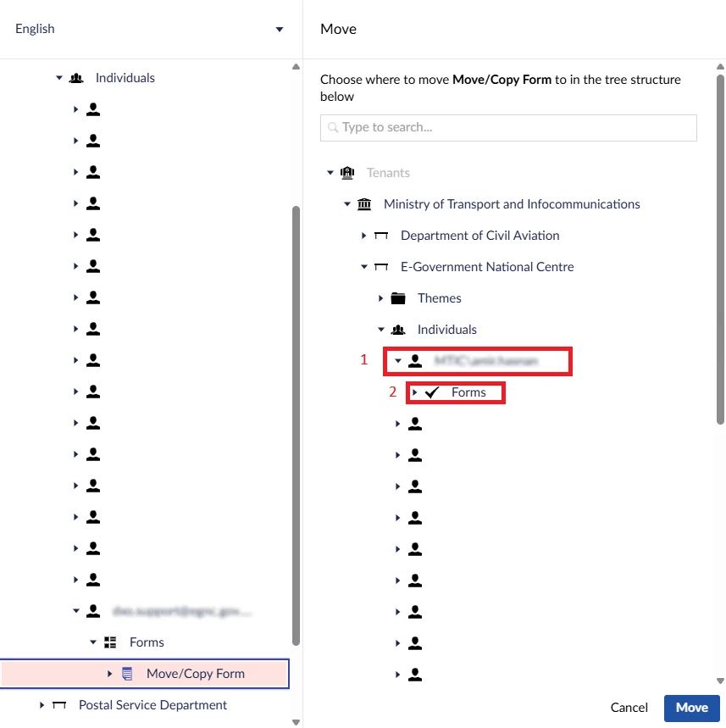Select Ministry of Transport and Infocommunications
The image size is (726, 728).
pos(512,204)
